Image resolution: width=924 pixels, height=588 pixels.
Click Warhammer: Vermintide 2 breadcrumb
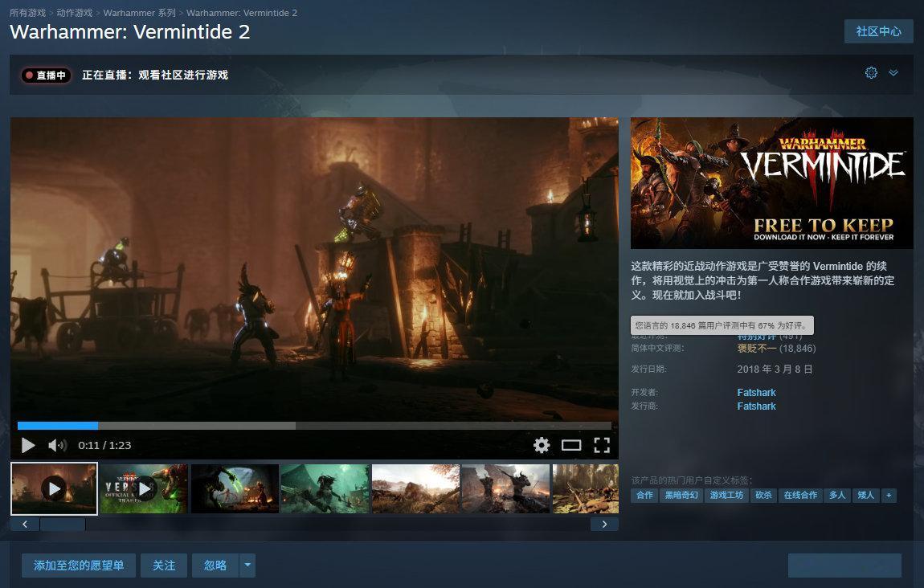click(242, 12)
